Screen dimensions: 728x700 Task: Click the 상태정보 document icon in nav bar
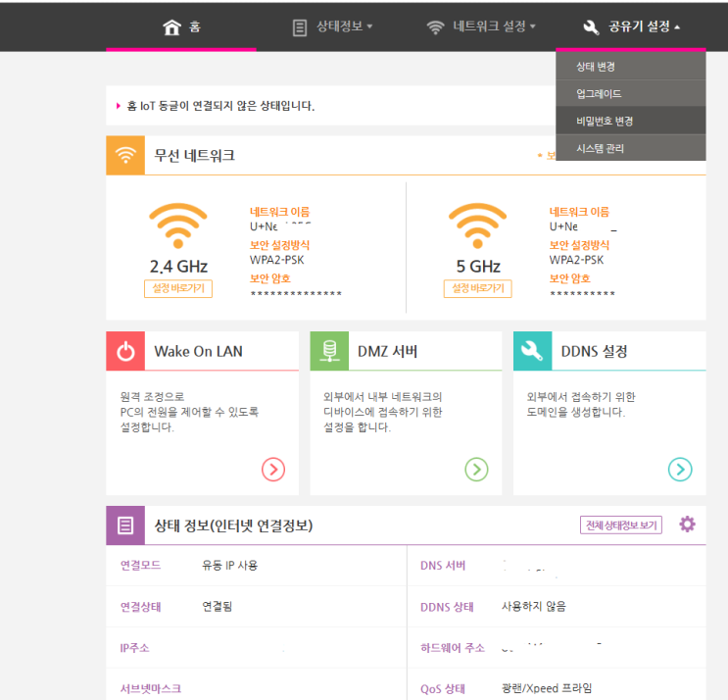300,27
